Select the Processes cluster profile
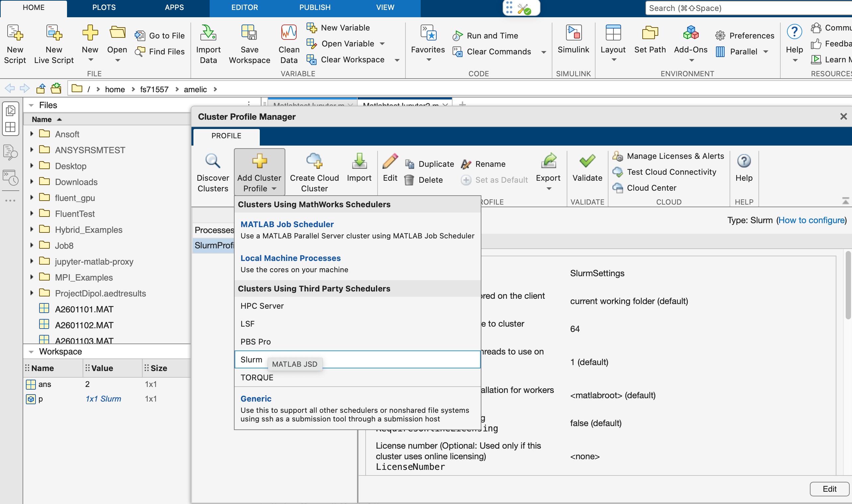Viewport: 852px width, 504px height. coord(214,230)
